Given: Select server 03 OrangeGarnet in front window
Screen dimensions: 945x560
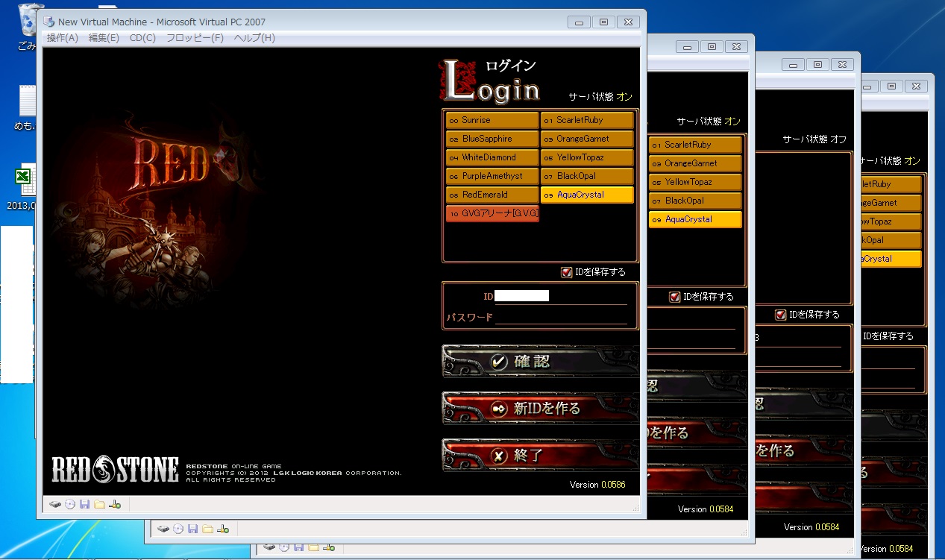Looking at the screenshot, I should click(x=587, y=139).
